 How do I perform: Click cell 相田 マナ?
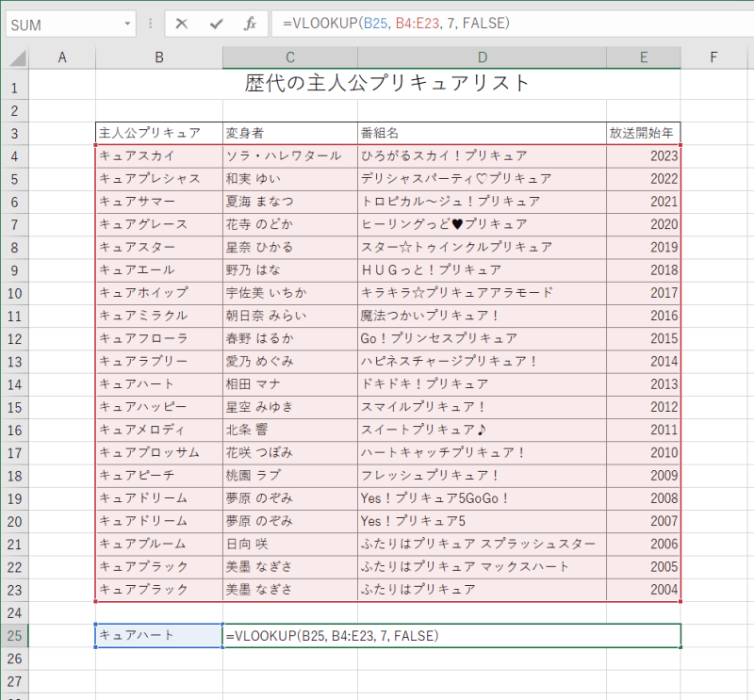(x=290, y=384)
